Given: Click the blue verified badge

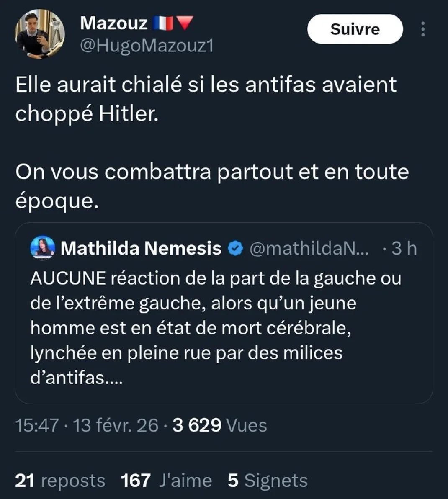Looking at the screenshot, I should (x=235, y=249).
